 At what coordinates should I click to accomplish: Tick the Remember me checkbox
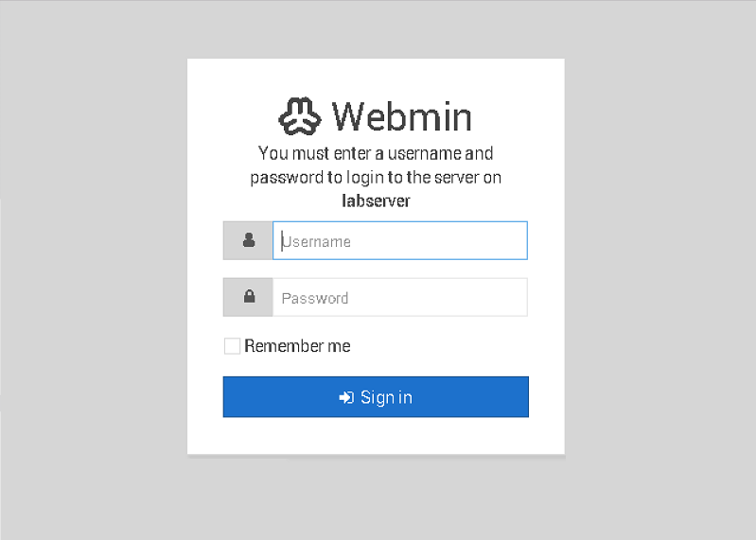[232, 346]
